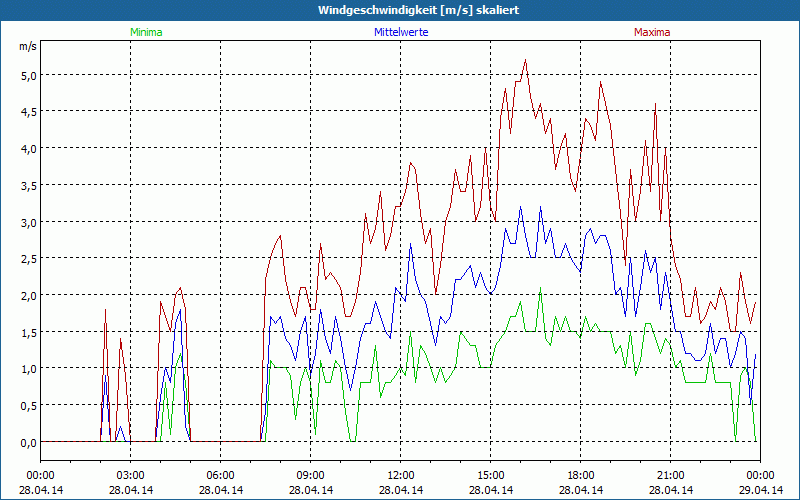The width and height of the screenshot is (800, 500).
Task: Click the m/s unit label
Action: coord(28,46)
